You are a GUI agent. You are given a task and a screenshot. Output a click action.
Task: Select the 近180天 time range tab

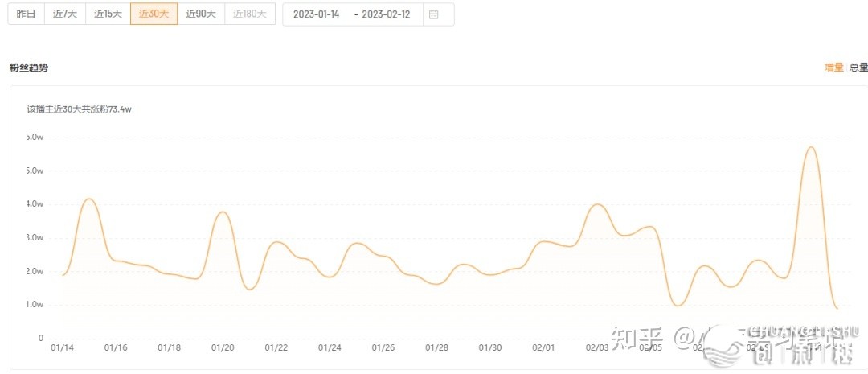[248, 14]
